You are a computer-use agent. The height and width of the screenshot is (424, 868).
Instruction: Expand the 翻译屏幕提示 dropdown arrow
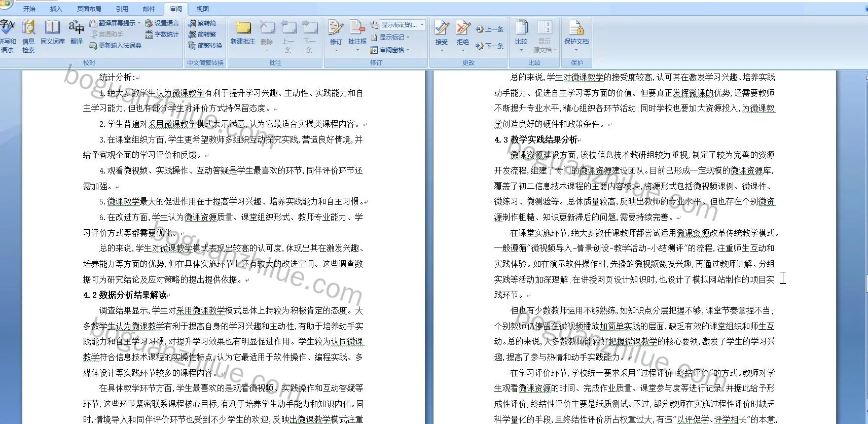pos(139,23)
